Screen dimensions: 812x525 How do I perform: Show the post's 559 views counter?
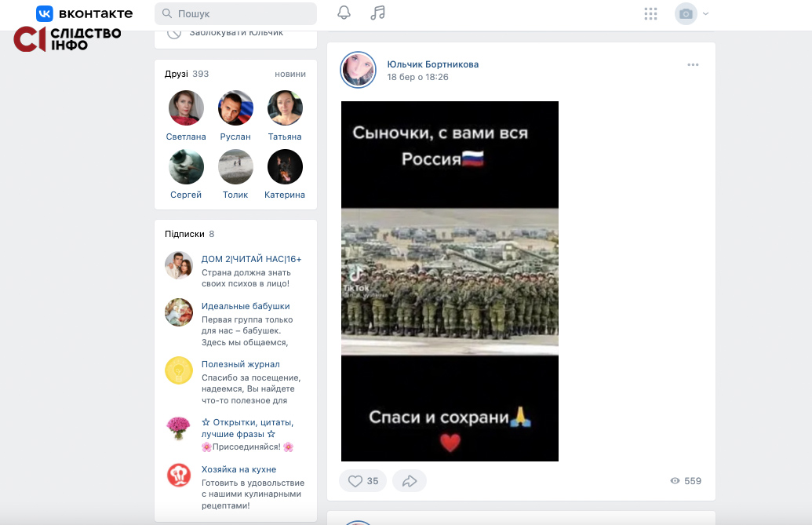click(x=686, y=481)
